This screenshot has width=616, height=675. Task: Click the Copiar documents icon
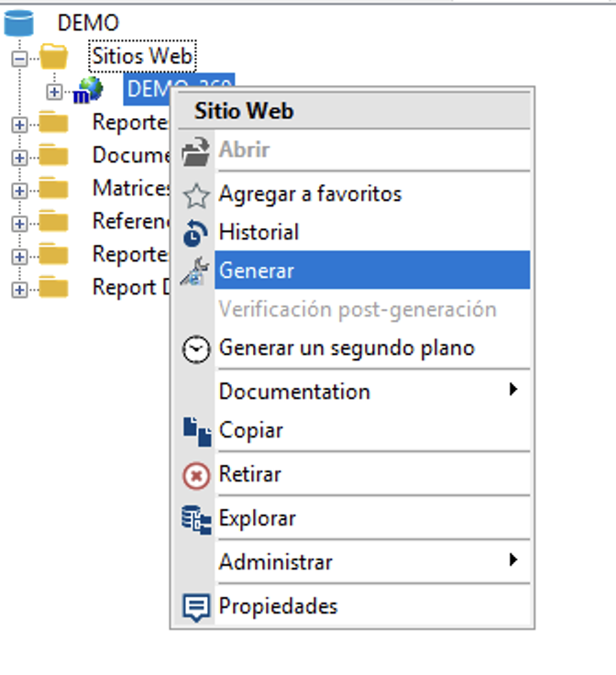197,431
